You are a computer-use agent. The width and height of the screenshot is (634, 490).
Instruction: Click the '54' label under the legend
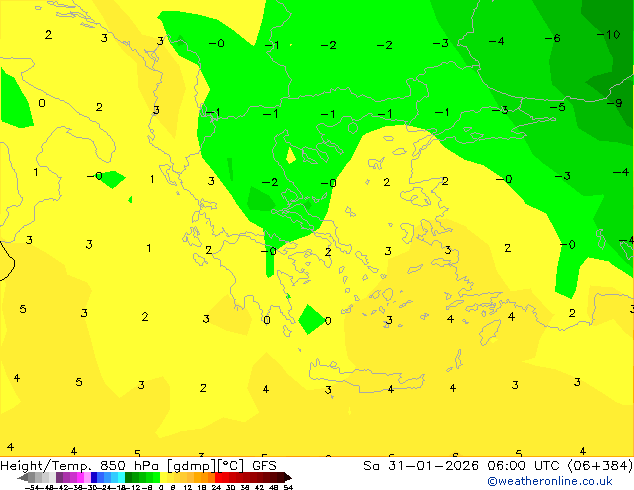[288, 487]
